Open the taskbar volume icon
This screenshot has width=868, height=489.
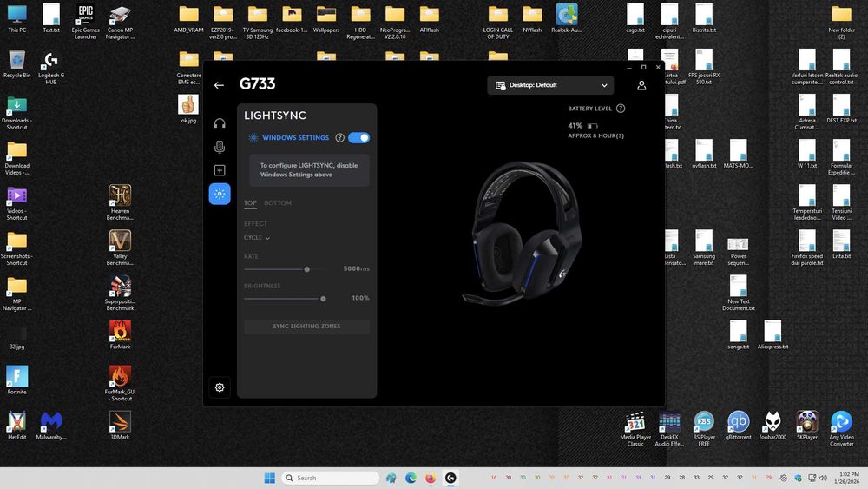click(x=824, y=478)
